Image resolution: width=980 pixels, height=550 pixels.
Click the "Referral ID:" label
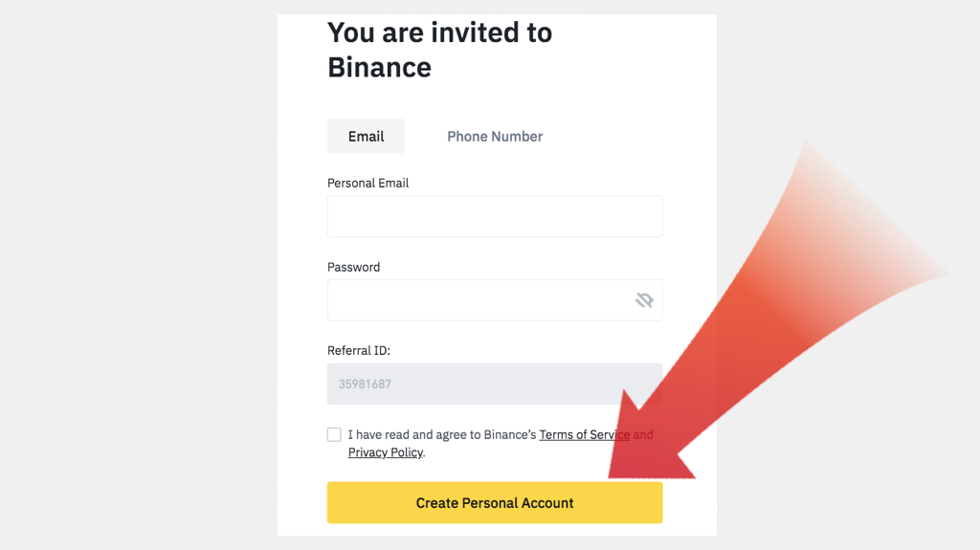coord(358,351)
